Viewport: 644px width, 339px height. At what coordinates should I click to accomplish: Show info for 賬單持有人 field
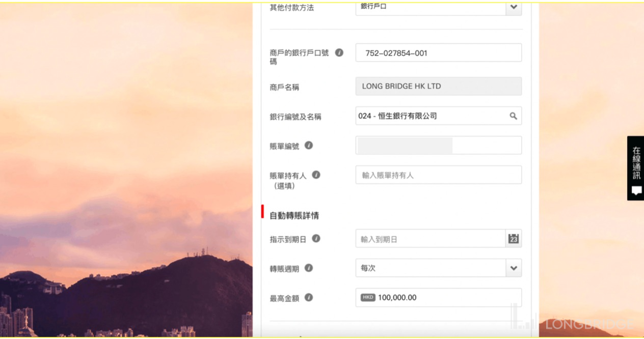pos(316,175)
